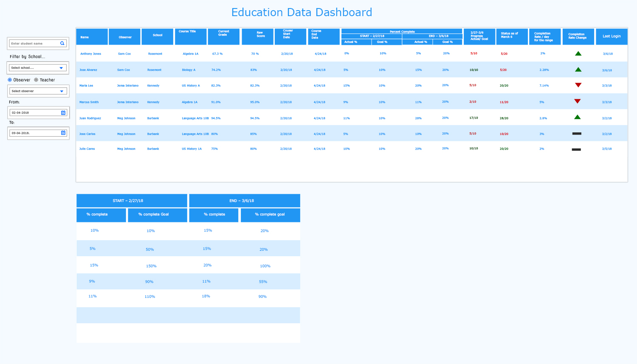Click the Status as of March 6 header
637x364 pixels.
512,36
